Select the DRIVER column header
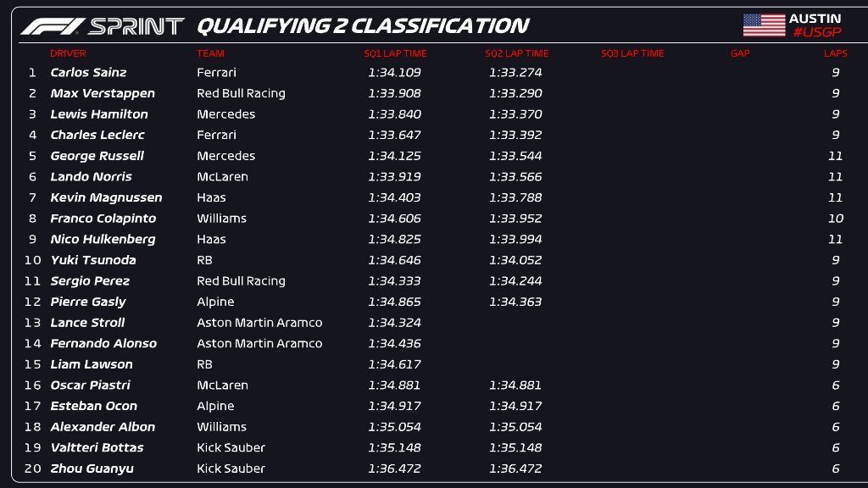 click(x=68, y=53)
